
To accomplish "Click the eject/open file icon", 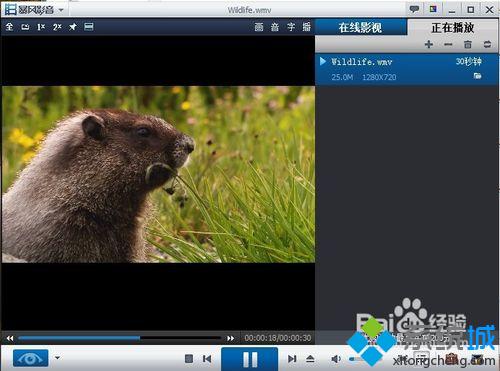I will click(x=310, y=359).
